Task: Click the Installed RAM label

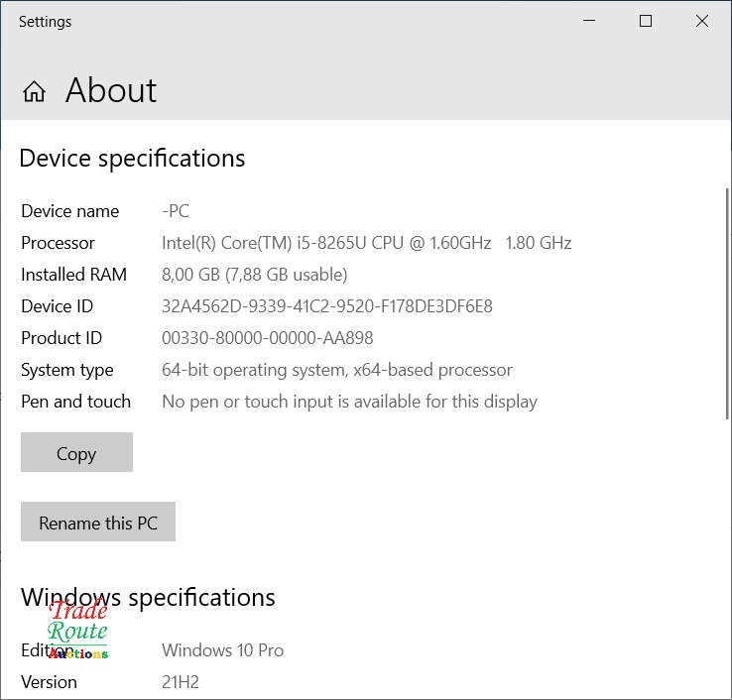Action: coord(73,275)
